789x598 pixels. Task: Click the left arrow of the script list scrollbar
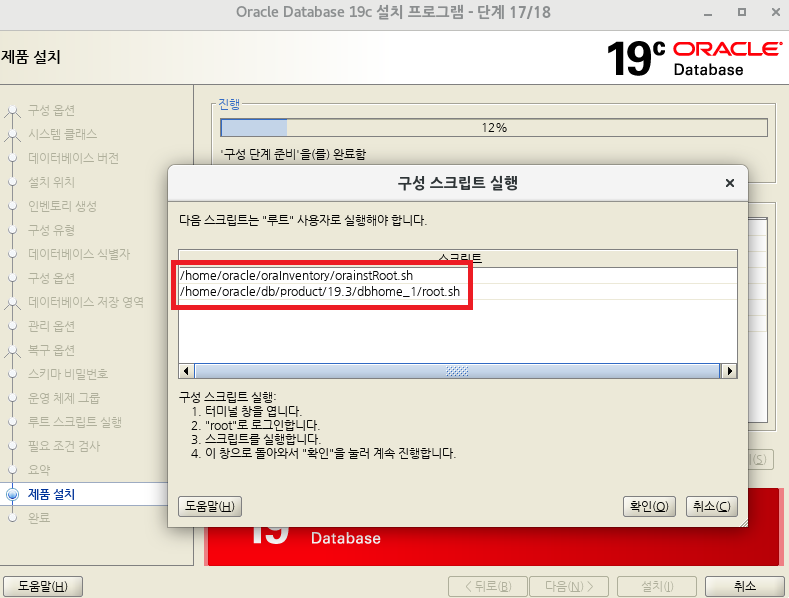click(186, 371)
